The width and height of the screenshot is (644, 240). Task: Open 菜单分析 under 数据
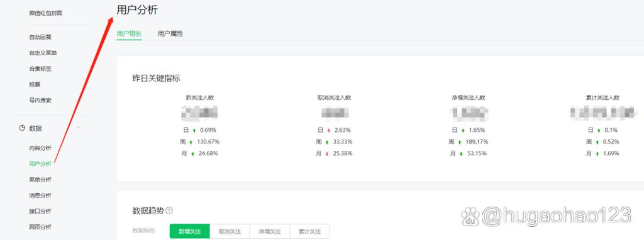point(40,180)
